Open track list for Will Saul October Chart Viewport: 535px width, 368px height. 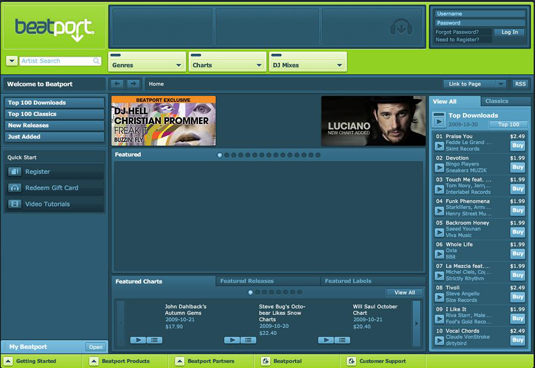click(x=342, y=340)
